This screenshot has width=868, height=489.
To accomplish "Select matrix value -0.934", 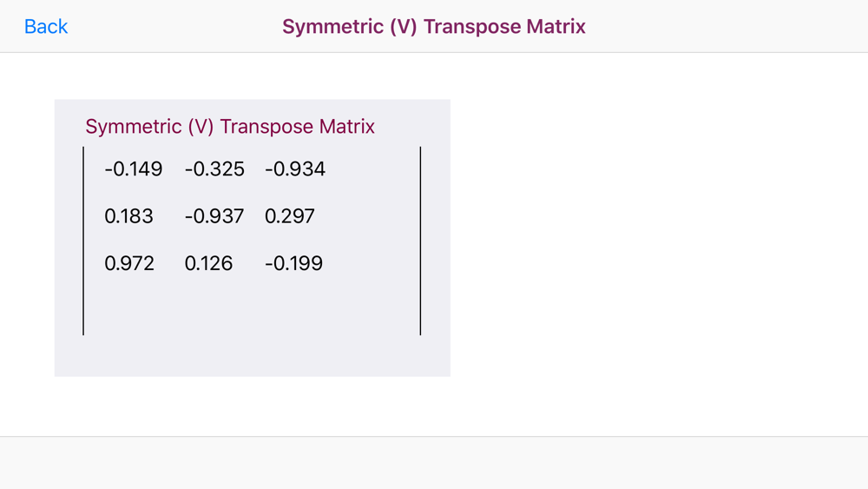I will click(x=295, y=169).
